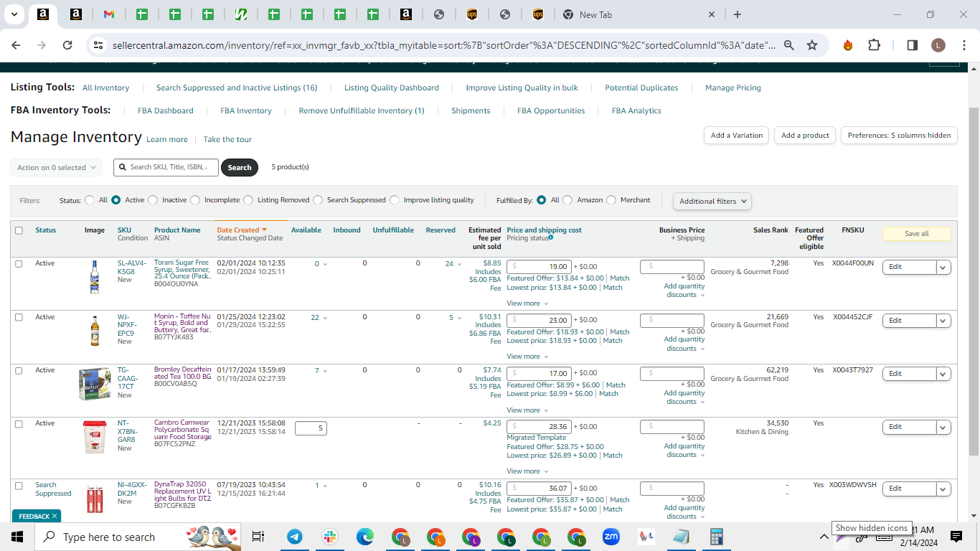Open Shipments under FBA Inventory Tools
Viewport: 980px width, 551px height.
click(x=471, y=110)
